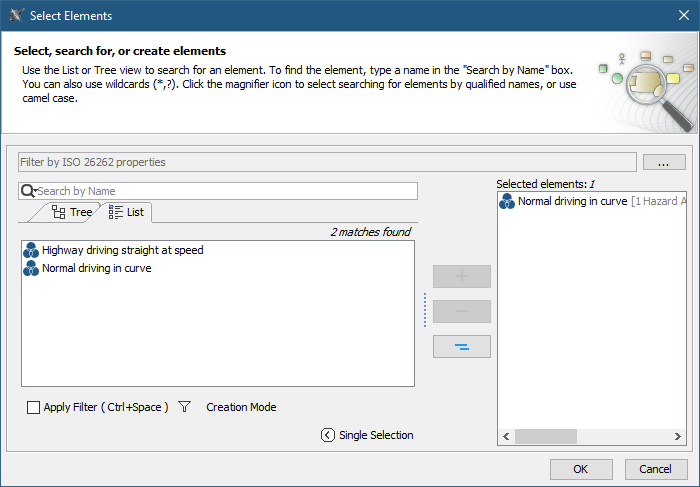Click the Normal driving in curve list icon
The height and width of the screenshot is (487, 700).
30,268
